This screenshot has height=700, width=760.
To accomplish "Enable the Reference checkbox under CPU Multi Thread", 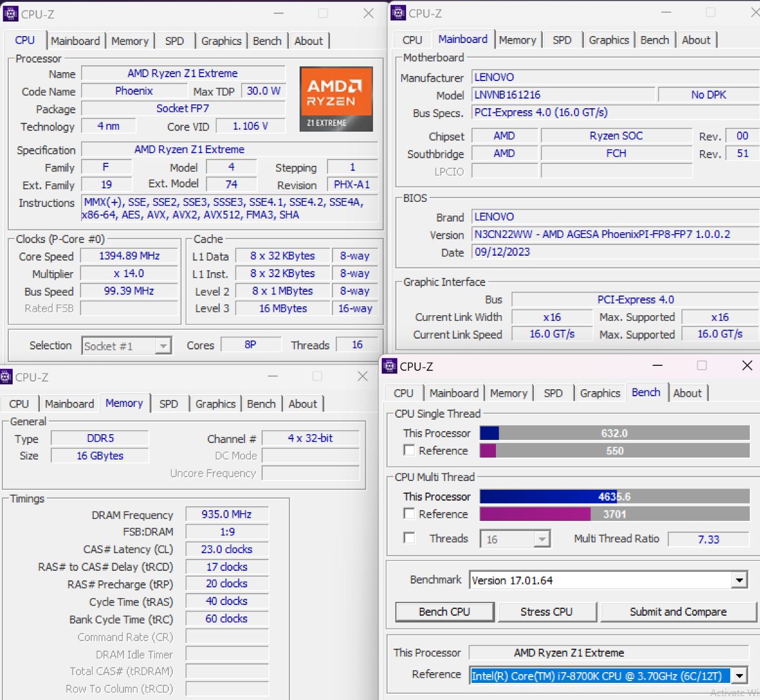I will (x=410, y=514).
